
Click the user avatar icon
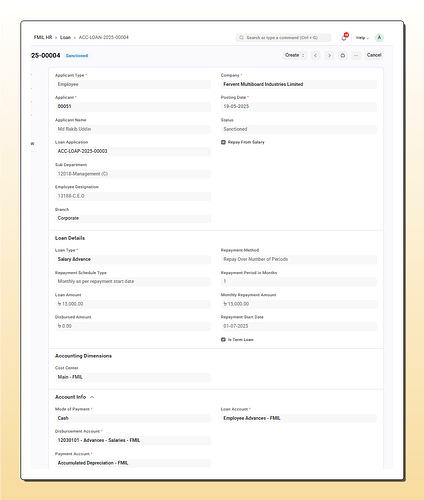pos(379,38)
